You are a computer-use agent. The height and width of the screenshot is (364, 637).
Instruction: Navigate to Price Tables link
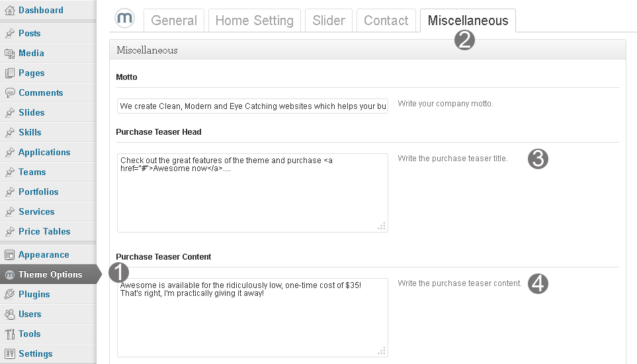coord(44,232)
